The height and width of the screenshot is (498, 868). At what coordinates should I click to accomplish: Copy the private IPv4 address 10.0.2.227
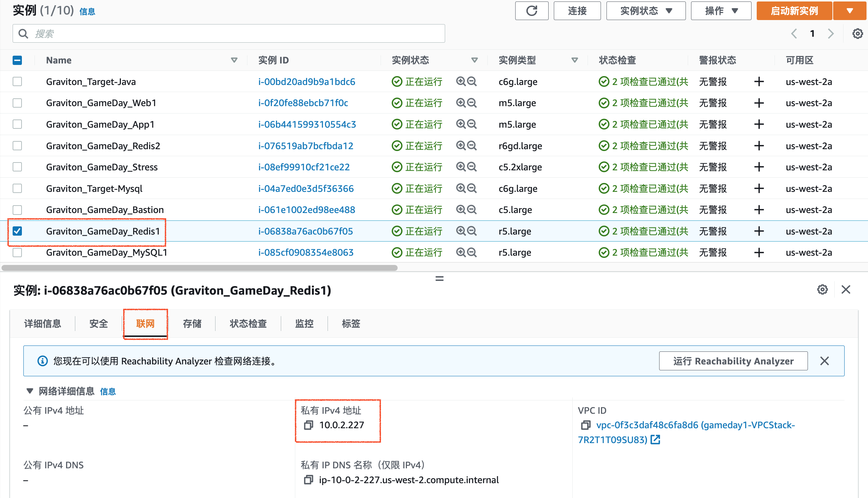click(x=308, y=425)
